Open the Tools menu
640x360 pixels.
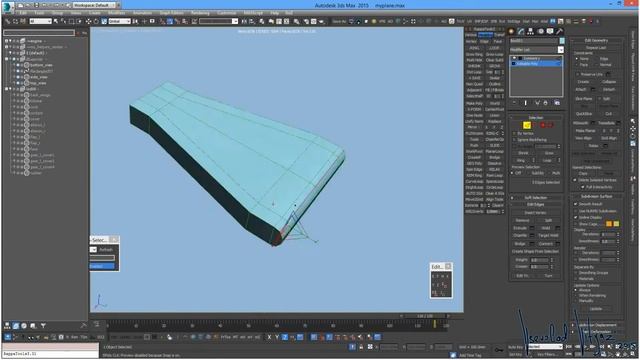tap(40, 13)
